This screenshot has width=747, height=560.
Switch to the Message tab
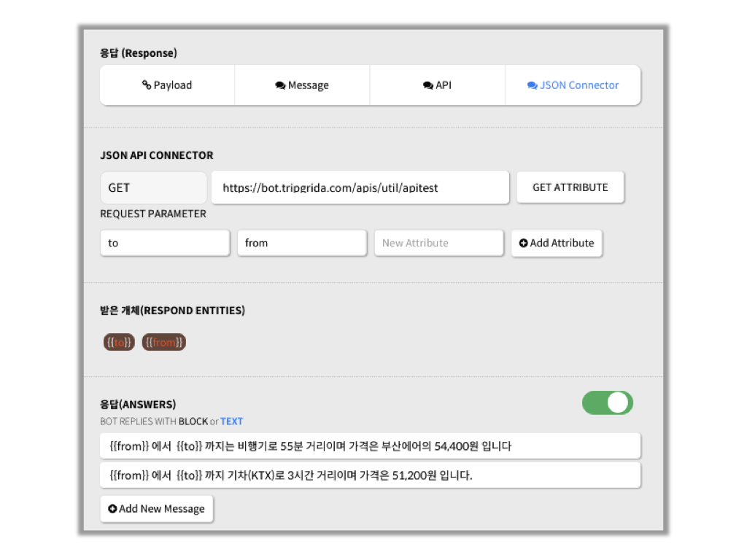302,85
